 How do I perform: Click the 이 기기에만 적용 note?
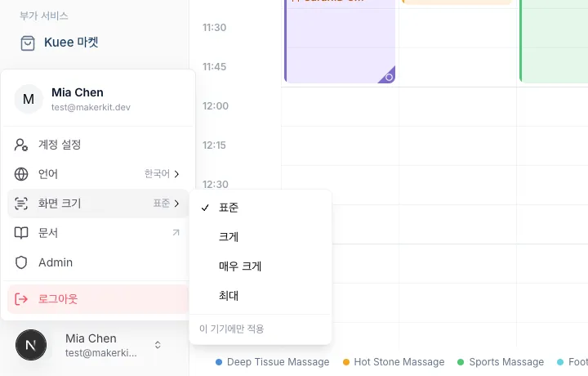[x=232, y=329]
